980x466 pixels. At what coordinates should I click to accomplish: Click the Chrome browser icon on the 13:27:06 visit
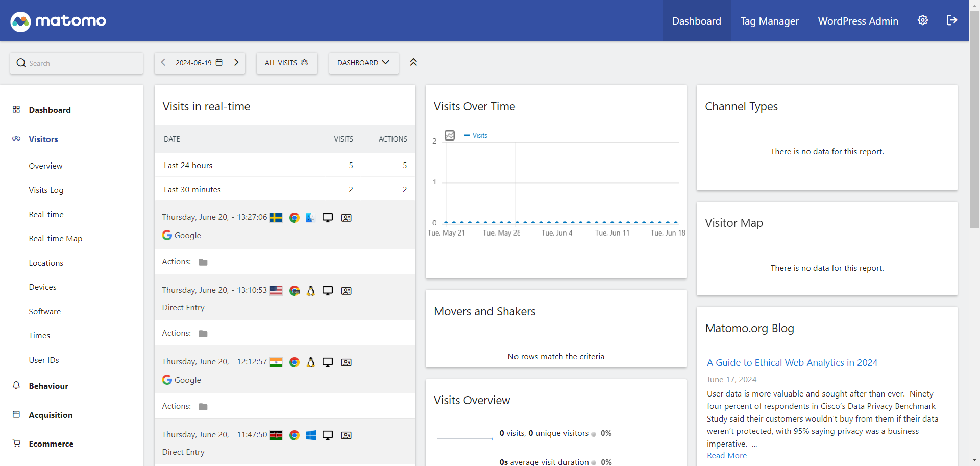[x=295, y=217]
